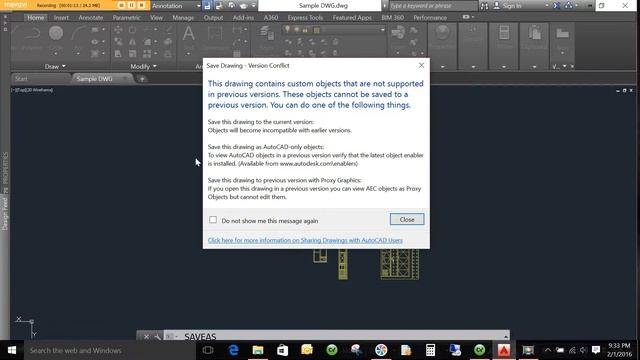Click Save icon in Quick Access toolbar

(x=207, y=6)
